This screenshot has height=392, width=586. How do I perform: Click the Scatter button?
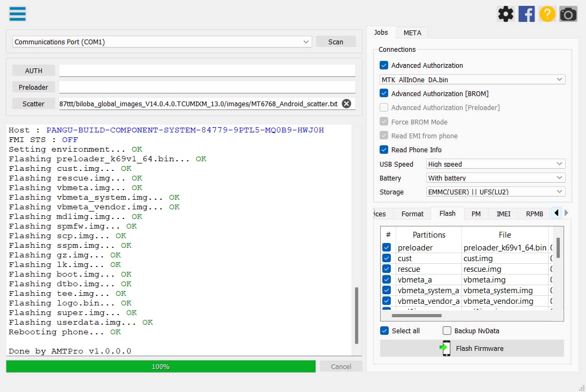34,104
